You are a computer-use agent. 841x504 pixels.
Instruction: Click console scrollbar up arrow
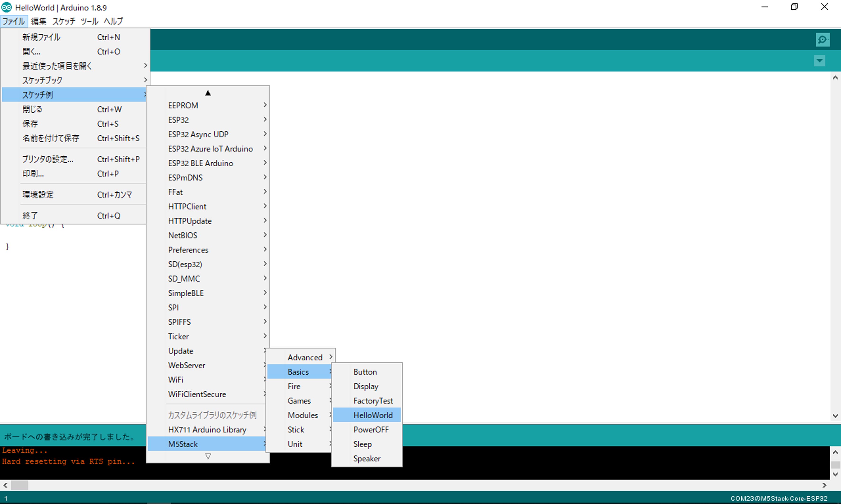(x=835, y=452)
